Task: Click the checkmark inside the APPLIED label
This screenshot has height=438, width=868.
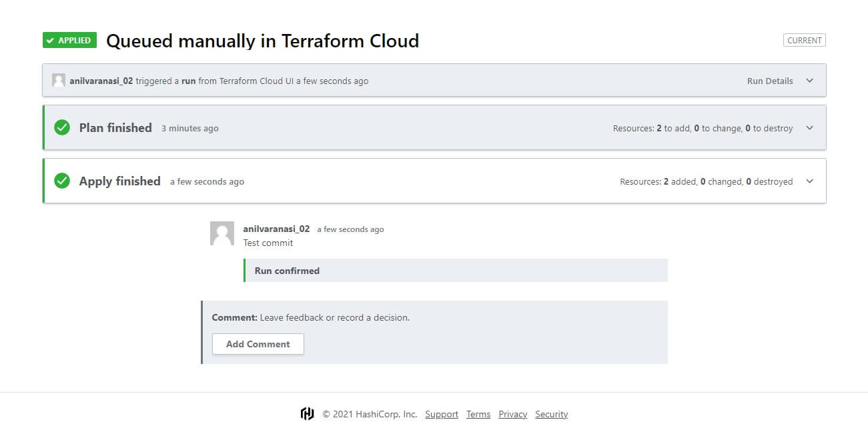Action: (51, 40)
